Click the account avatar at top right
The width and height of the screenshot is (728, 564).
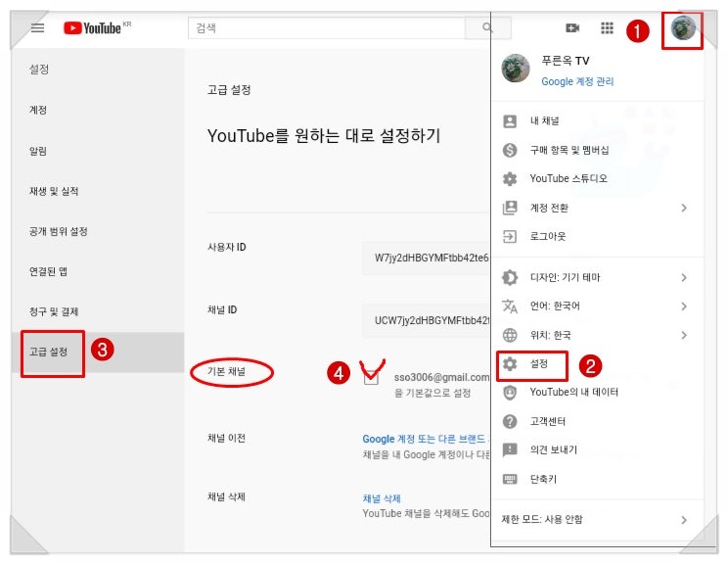pos(683,27)
